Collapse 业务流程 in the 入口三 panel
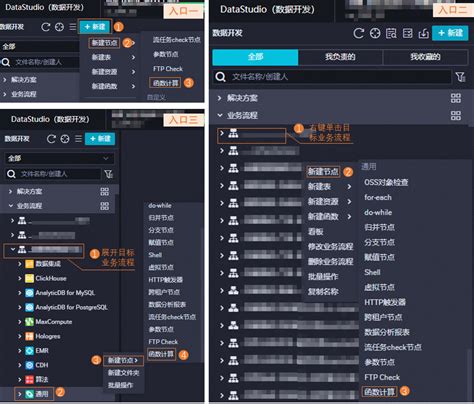 tap(10, 206)
